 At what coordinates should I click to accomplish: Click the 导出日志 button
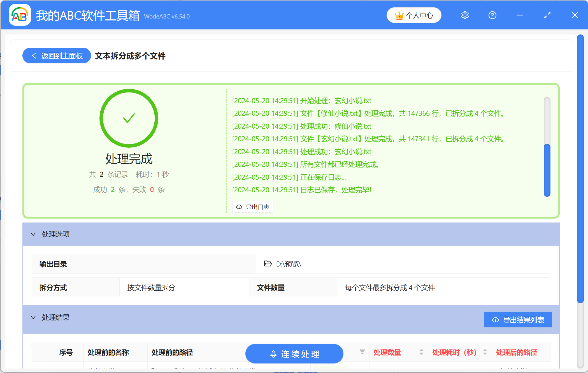(252, 207)
